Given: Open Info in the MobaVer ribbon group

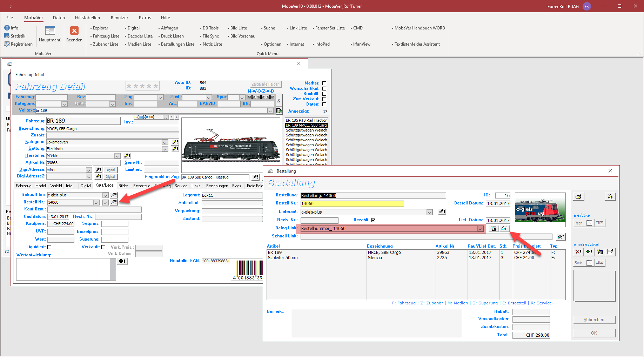Looking at the screenshot, I should pos(11,28).
